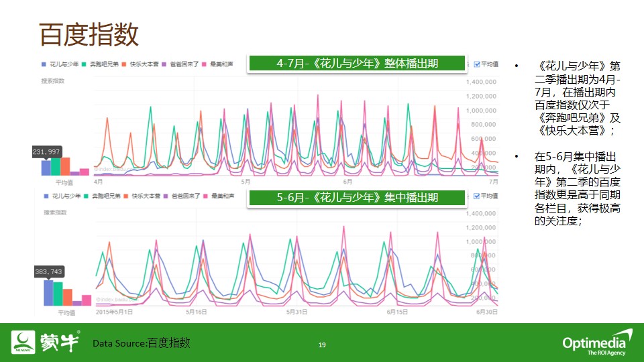
Task: Click the 6月30日 x-axis label
Action: (x=487, y=312)
